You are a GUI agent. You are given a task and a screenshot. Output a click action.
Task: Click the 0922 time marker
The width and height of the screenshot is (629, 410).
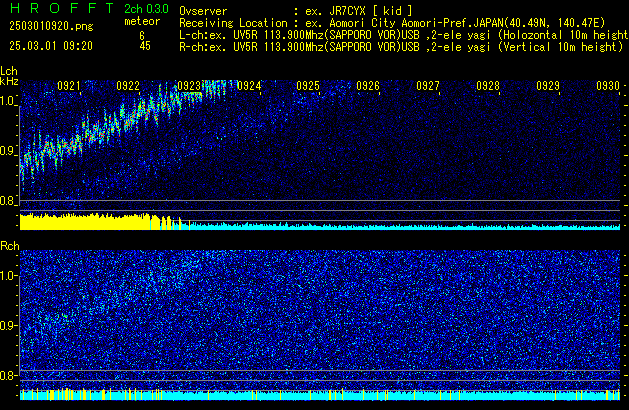[x=128, y=86]
